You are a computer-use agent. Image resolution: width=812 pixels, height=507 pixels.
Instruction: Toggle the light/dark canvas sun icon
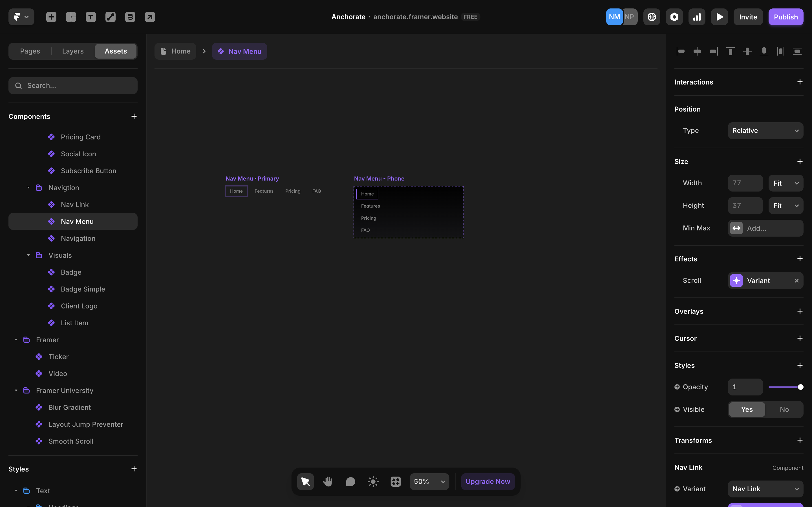[x=373, y=482]
